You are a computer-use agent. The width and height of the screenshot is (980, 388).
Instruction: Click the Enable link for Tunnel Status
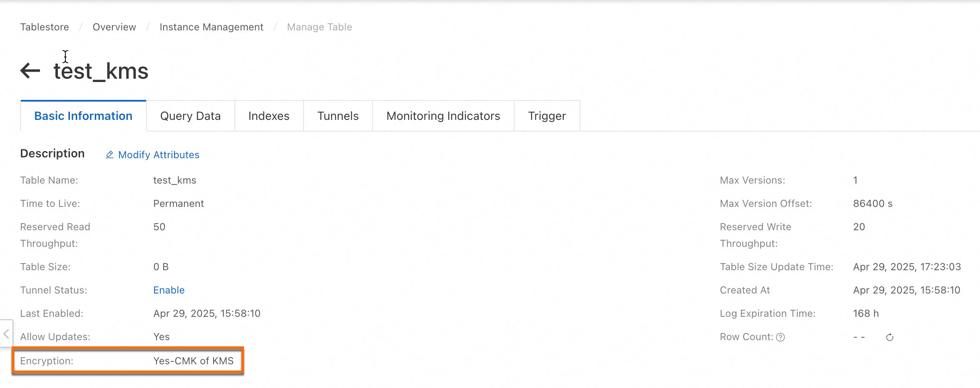pyautogui.click(x=169, y=290)
